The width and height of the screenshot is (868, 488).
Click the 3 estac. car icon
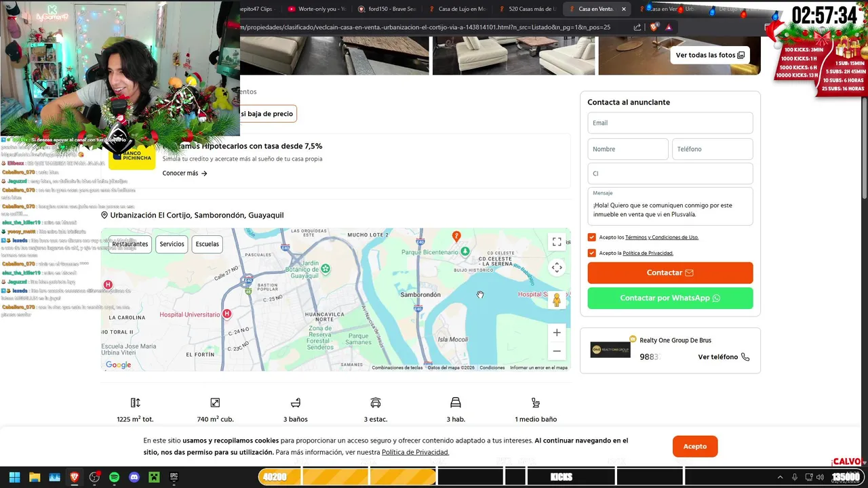(376, 403)
